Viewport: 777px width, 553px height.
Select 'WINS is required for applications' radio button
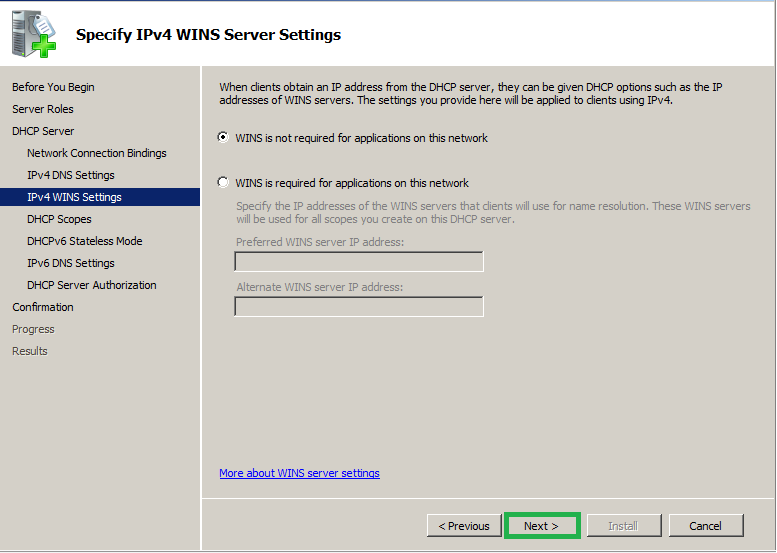223,182
